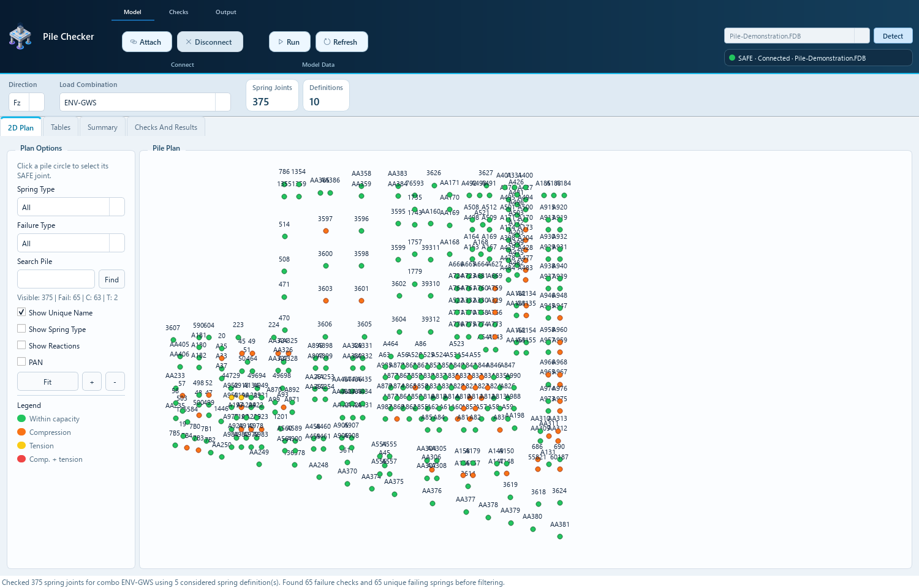Click the Detect button
Screen dimensions: 919x588
point(893,36)
